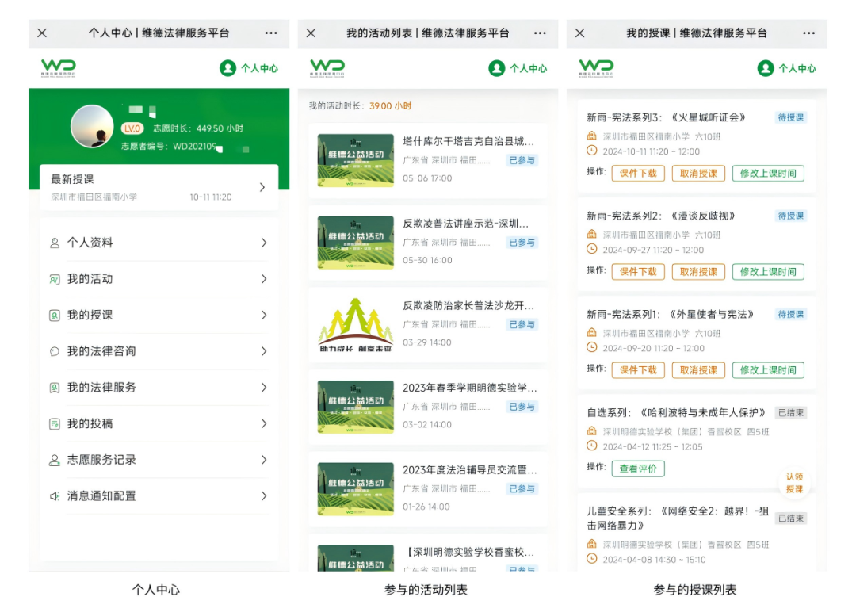
Task: Select the 我的授课 menu entry
Action: (x=90, y=316)
